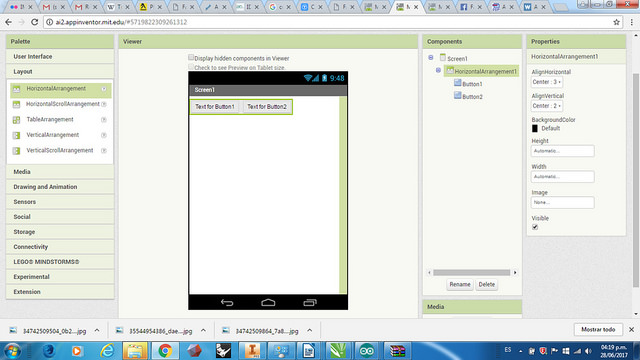
Task: Select the VerticalArrangement palette icon
Action: [16, 136]
